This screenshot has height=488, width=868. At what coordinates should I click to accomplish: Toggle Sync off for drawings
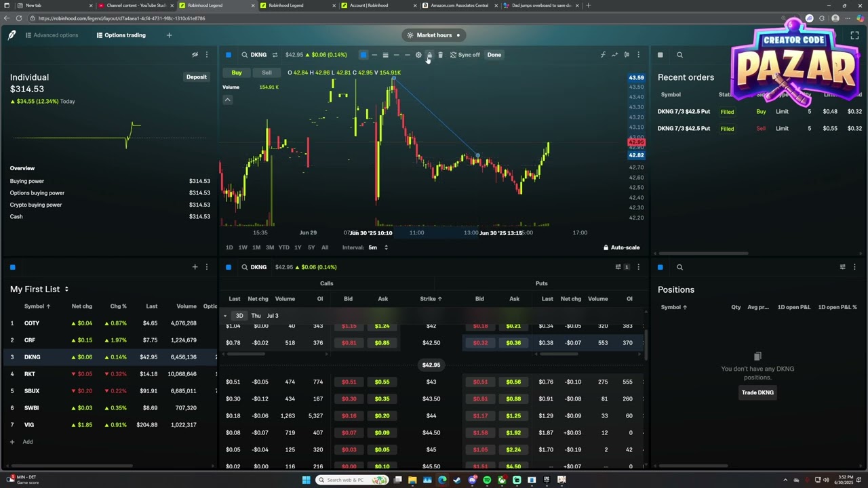[465, 55]
